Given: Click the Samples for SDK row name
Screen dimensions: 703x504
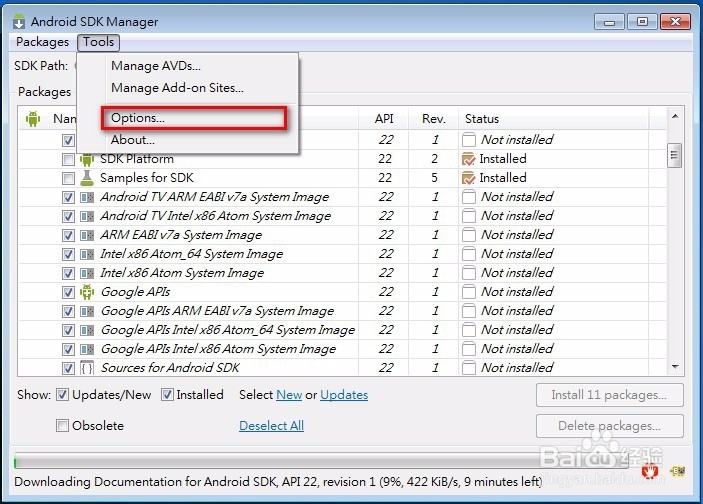Looking at the screenshot, I should point(147,178).
